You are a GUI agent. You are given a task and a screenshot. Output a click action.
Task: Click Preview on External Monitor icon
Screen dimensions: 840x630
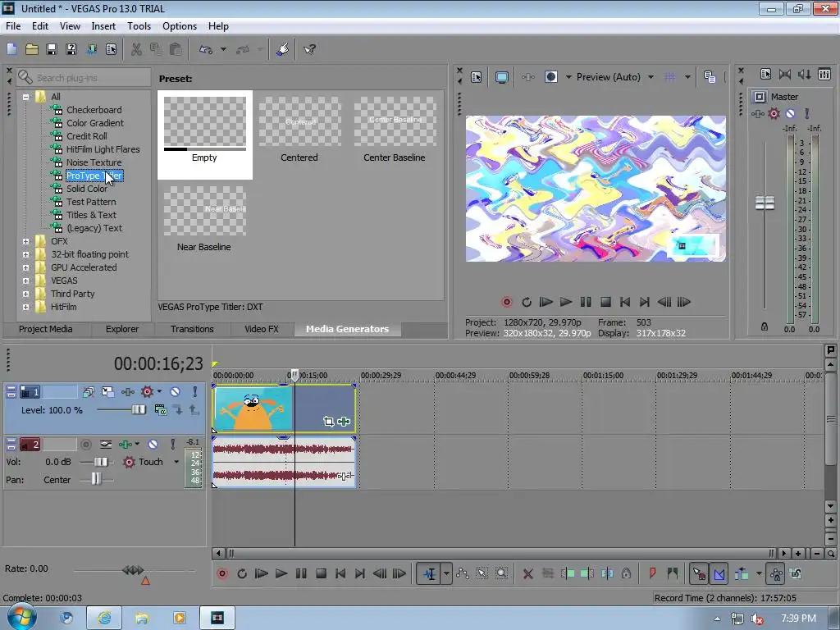point(501,77)
